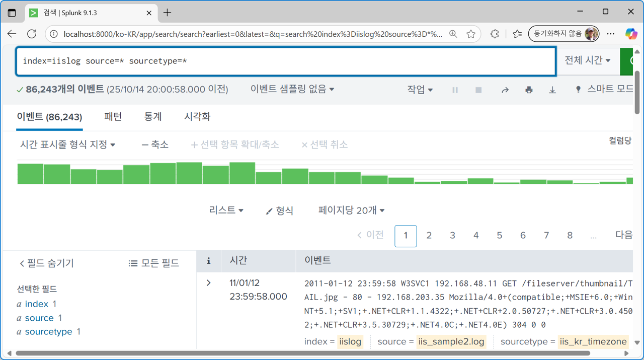This screenshot has height=360, width=644.
Task: Refresh the browser page
Action: (x=32, y=34)
